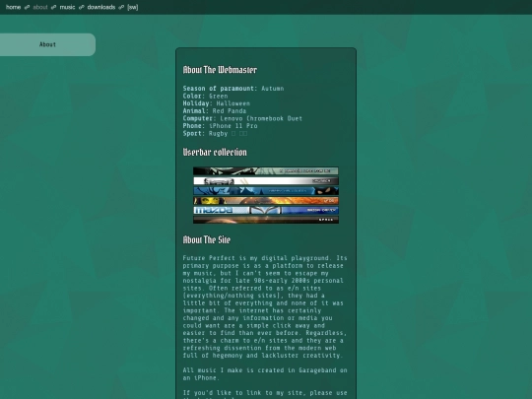Click the dark Space userbar
The height and width of the screenshot is (399, 532).
click(266, 220)
